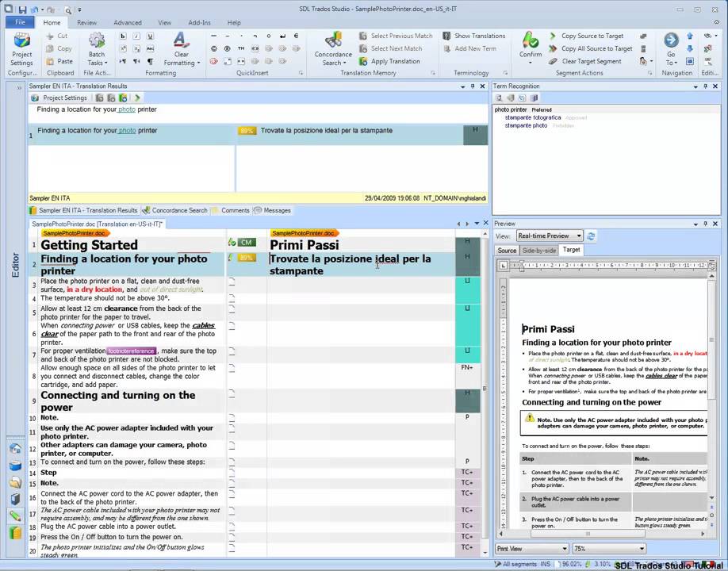The image size is (728, 571).
Task: Open the Confirm dropdown arrow
Action: pos(531,62)
